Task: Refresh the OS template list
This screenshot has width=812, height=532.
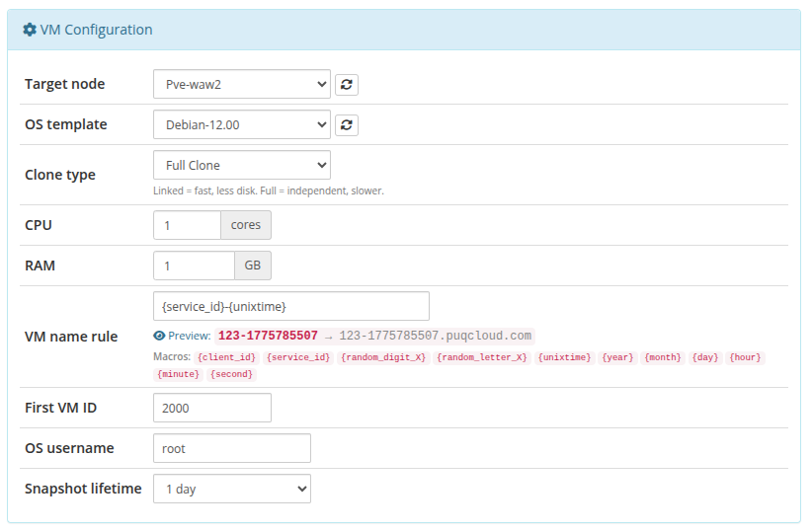Action: pyautogui.click(x=347, y=124)
